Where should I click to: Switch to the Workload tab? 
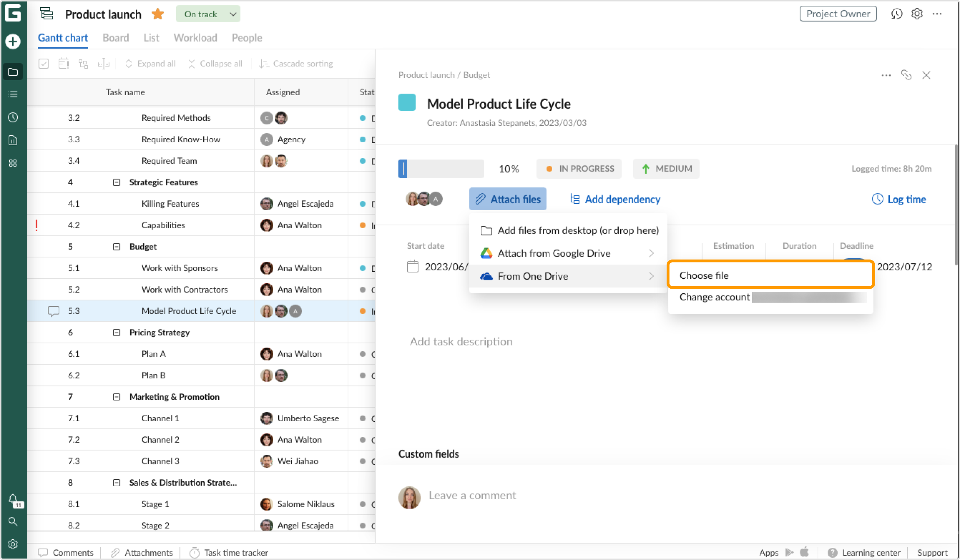point(195,38)
